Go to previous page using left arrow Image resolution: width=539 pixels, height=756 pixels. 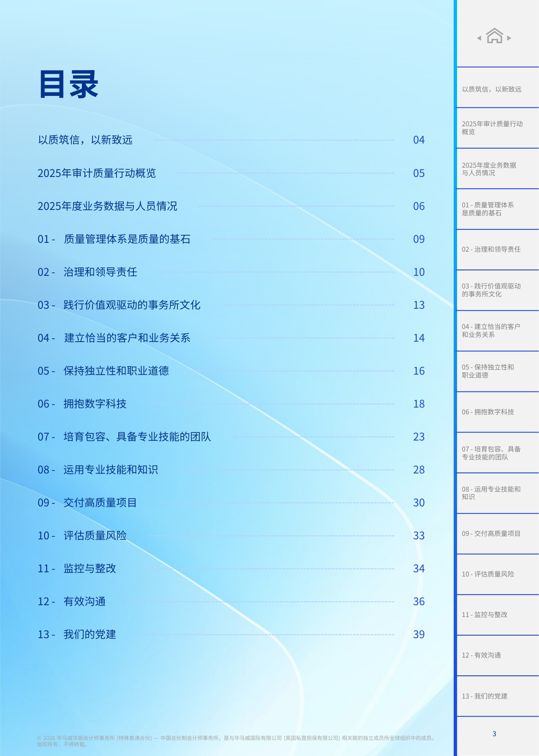479,38
